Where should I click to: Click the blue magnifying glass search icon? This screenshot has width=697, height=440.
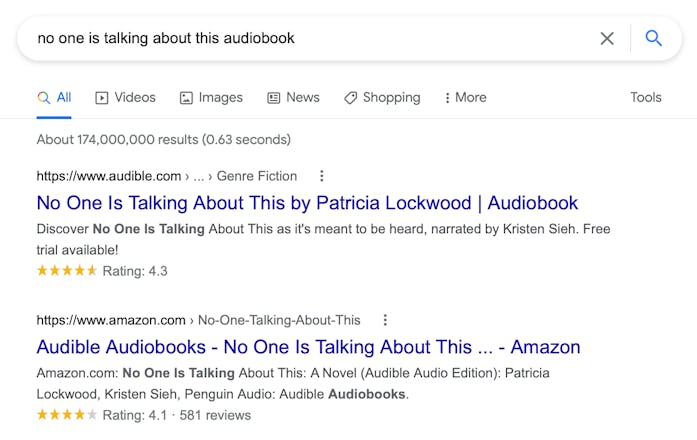pyautogui.click(x=654, y=39)
